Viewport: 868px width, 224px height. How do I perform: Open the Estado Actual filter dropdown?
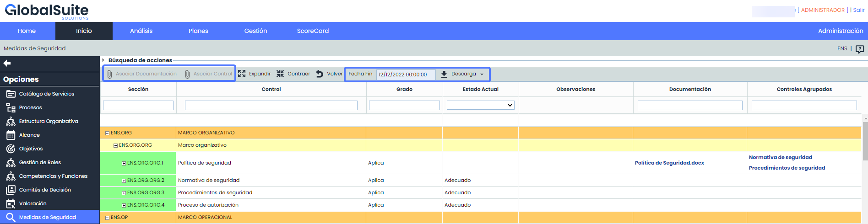(480, 105)
